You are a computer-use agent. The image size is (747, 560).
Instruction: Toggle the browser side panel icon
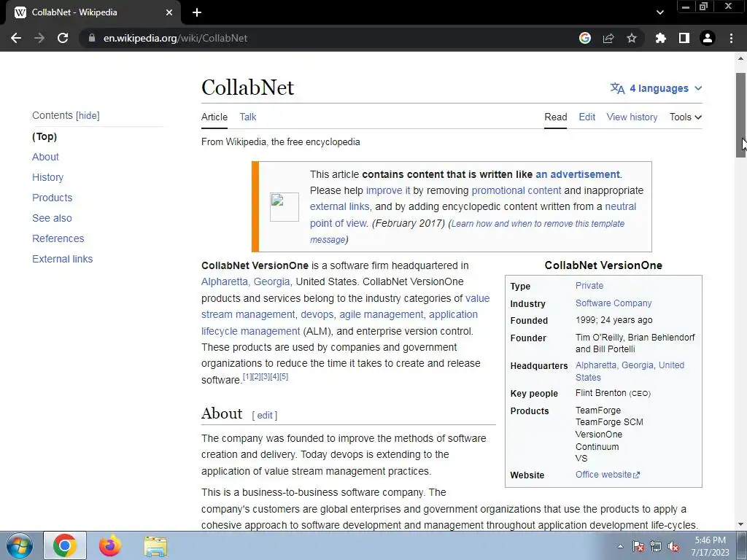pyautogui.click(x=684, y=38)
